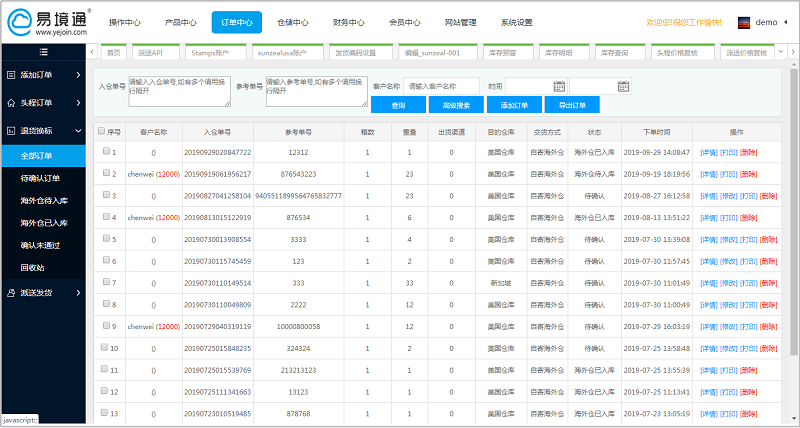Switch to the 库存查询 tab
800x428 pixels.
click(x=615, y=52)
